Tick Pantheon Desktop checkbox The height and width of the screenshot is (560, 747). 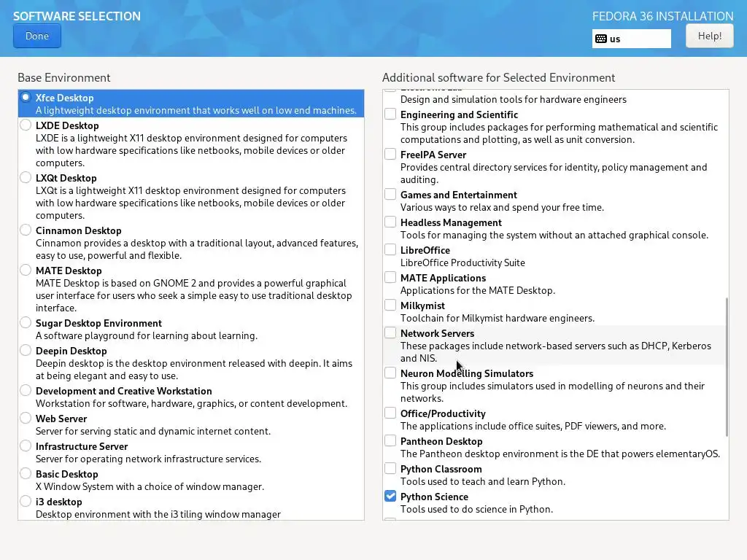pos(390,440)
